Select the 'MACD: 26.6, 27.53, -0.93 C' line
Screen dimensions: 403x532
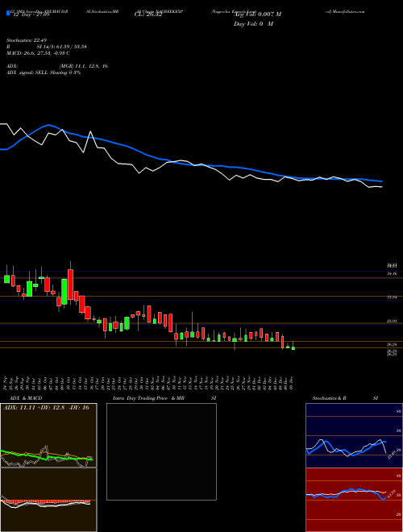[38, 53]
